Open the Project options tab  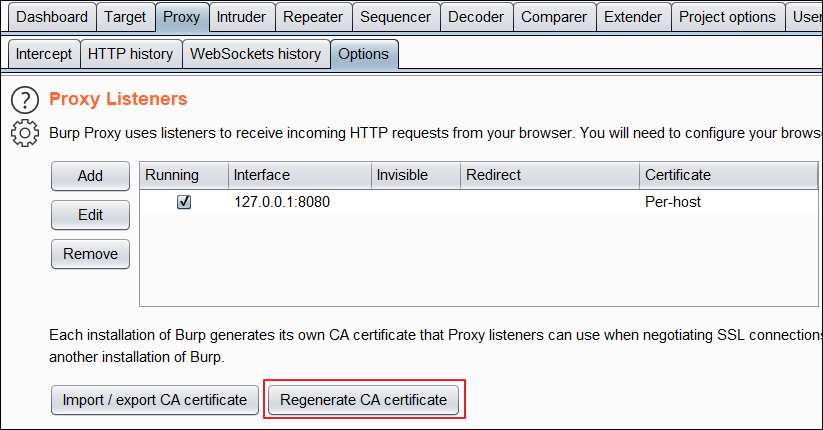727,17
